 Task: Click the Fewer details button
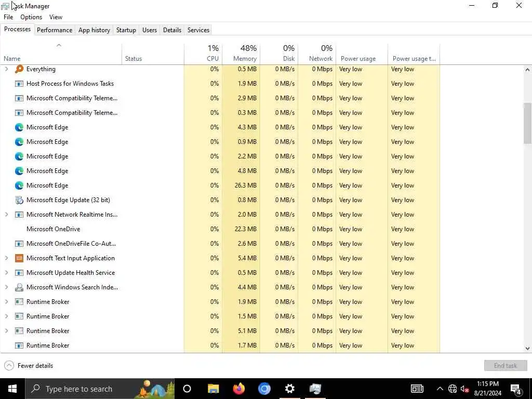pos(29,366)
